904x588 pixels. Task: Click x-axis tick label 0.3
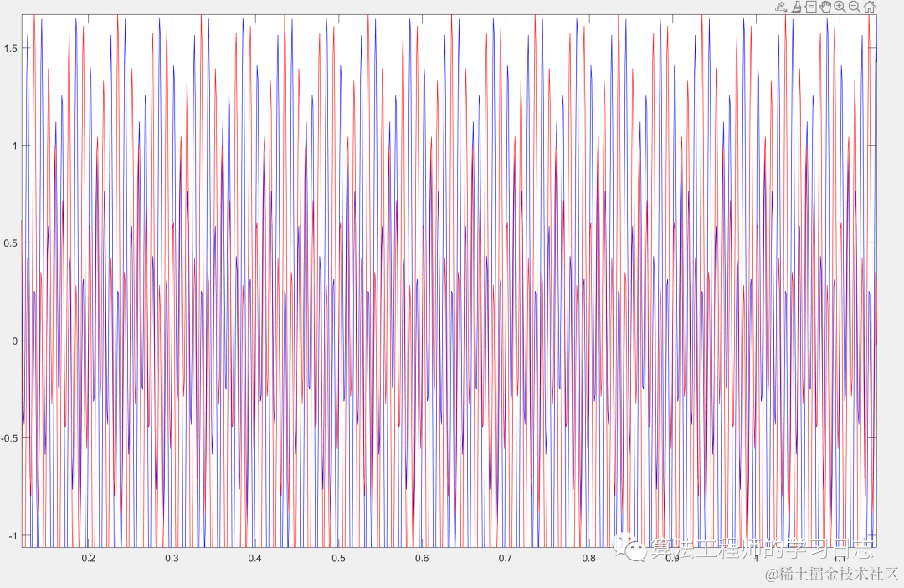(172, 558)
